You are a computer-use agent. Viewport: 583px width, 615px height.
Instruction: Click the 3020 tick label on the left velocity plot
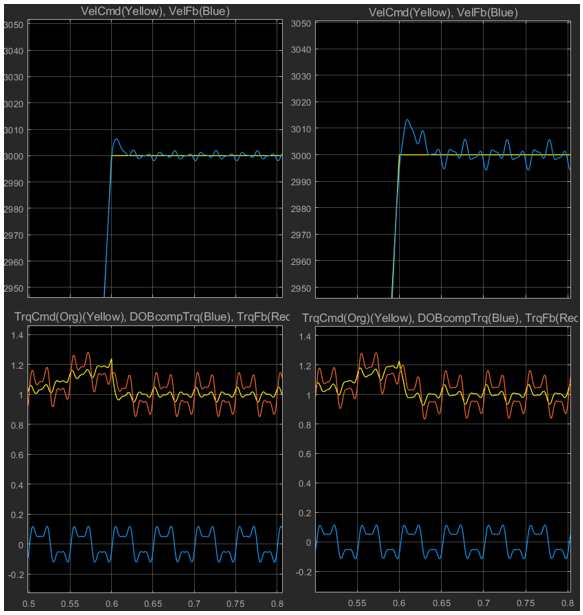pos(14,104)
